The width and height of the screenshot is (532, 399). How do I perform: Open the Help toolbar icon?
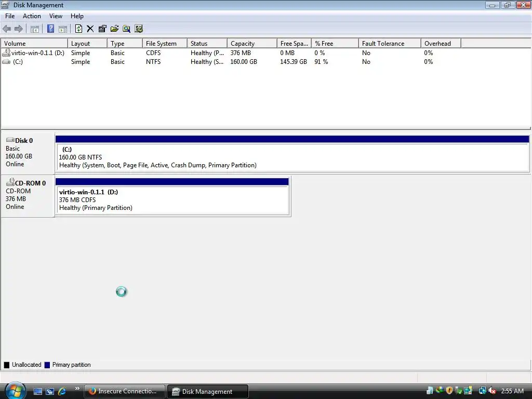click(x=50, y=29)
